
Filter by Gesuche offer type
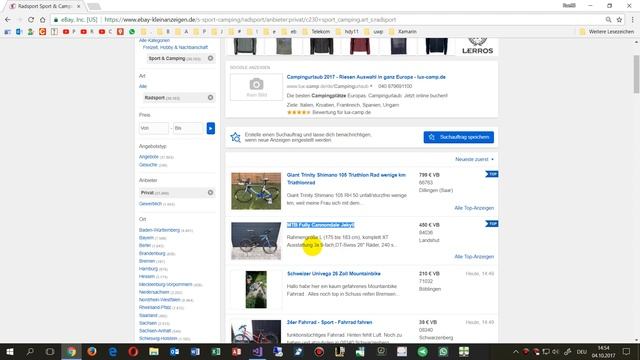148,164
